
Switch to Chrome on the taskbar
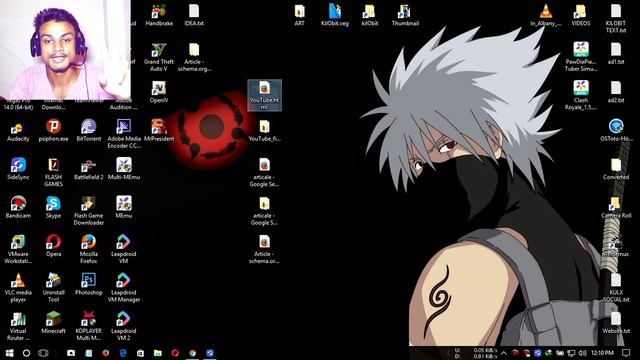(x=192, y=353)
